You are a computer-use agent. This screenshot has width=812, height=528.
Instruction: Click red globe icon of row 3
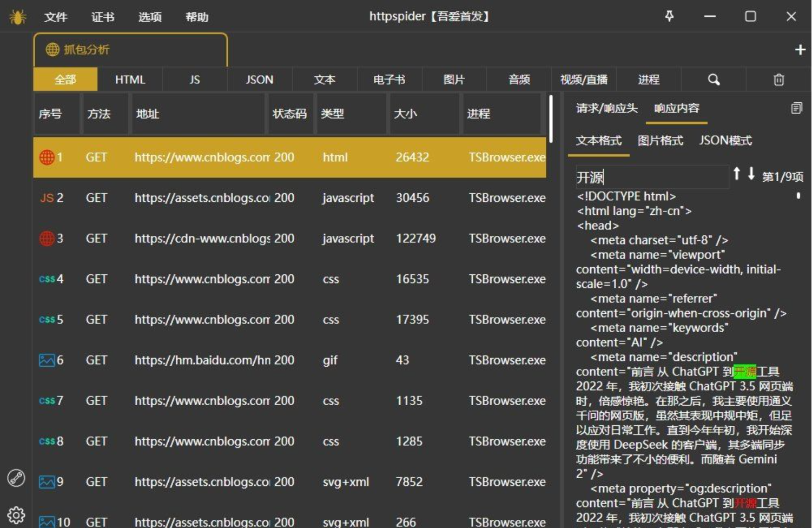coord(47,239)
